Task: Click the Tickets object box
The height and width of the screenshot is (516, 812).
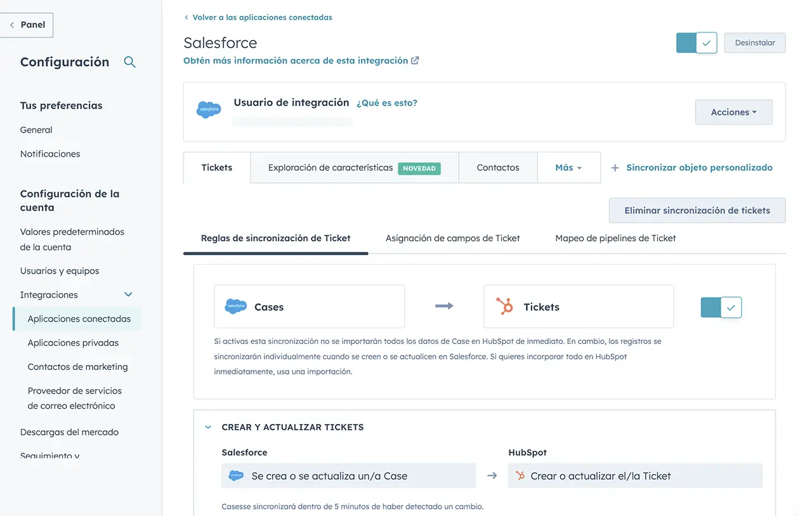Action: [x=579, y=307]
